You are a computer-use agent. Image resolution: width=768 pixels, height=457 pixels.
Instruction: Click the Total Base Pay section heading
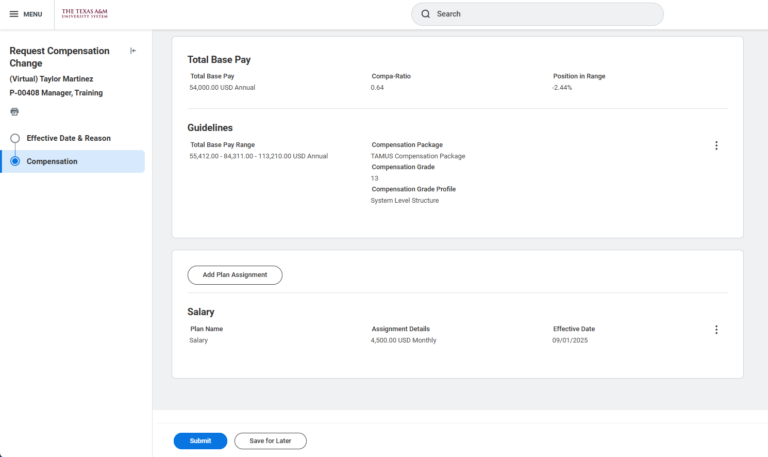tap(219, 60)
